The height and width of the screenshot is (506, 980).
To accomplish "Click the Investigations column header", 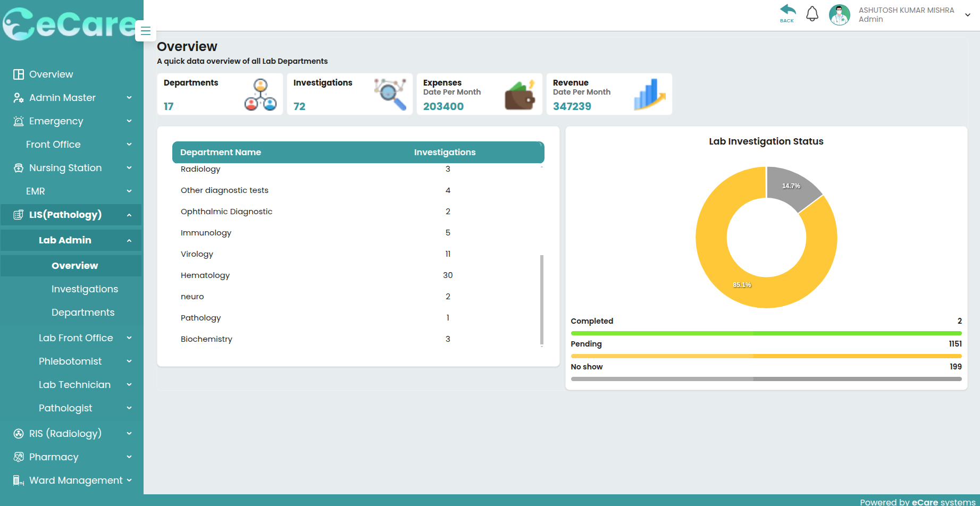I will tap(445, 153).
